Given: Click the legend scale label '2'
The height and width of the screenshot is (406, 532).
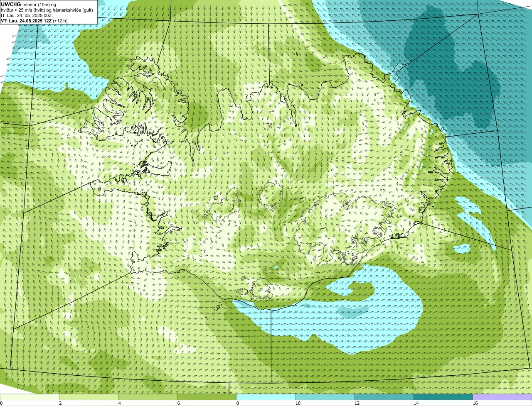Looking at the screenshot, I should (x=60, y=403).
